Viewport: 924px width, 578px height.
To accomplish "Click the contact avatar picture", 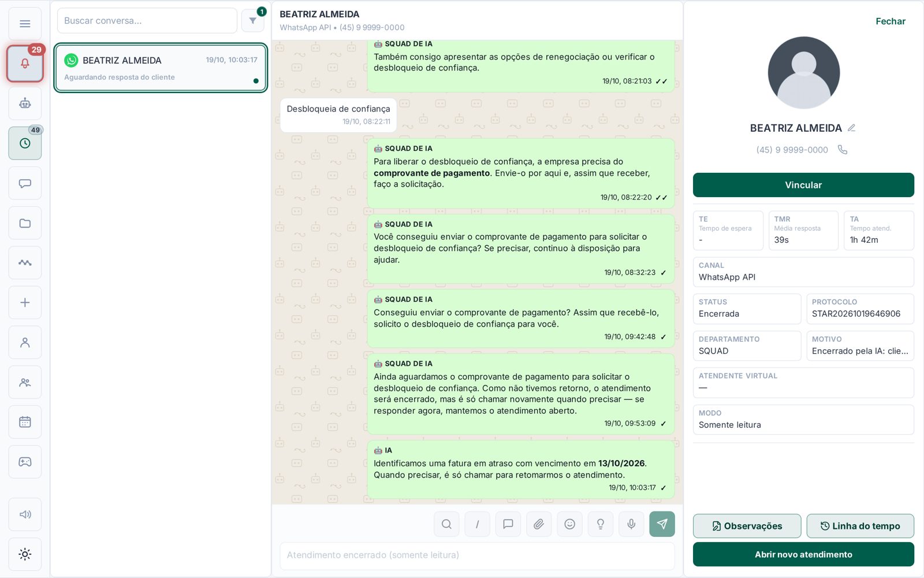I will [x=804, y=73].
